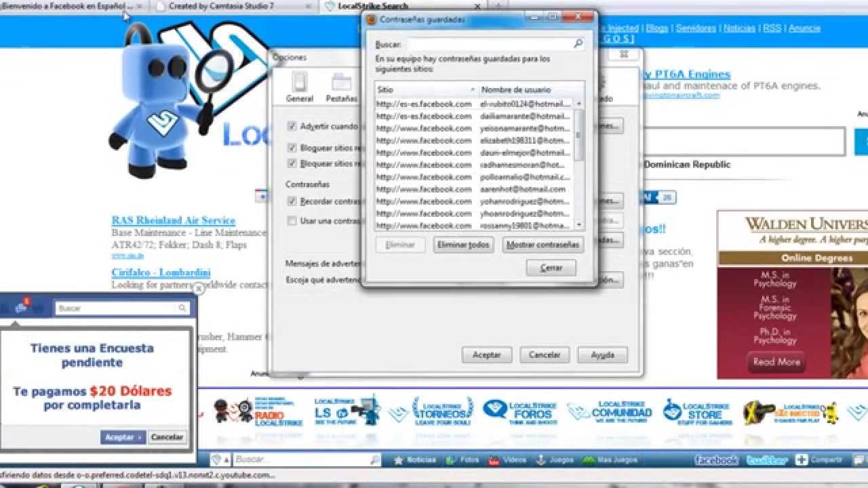Viewport: 868px width, 488px height.
Task: Click the Eliminar todos button
Action: [x=463, y=245]
